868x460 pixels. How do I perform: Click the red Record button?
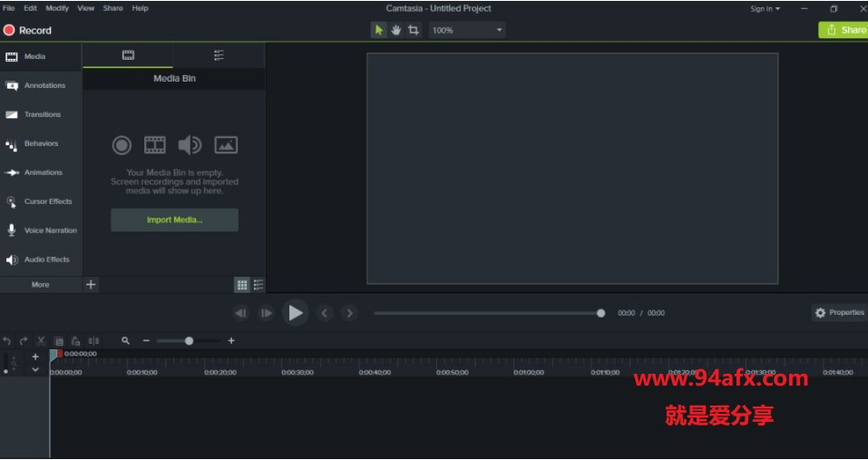[27, 31]
